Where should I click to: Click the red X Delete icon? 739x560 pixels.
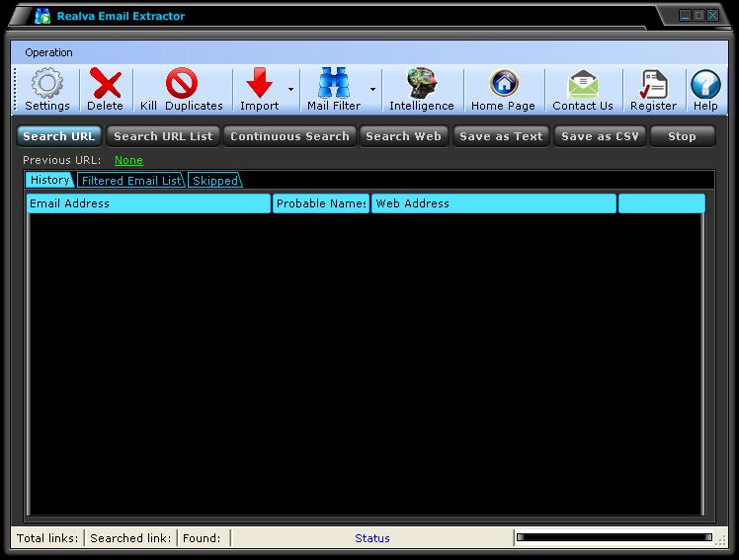click(x=105, y=90)
